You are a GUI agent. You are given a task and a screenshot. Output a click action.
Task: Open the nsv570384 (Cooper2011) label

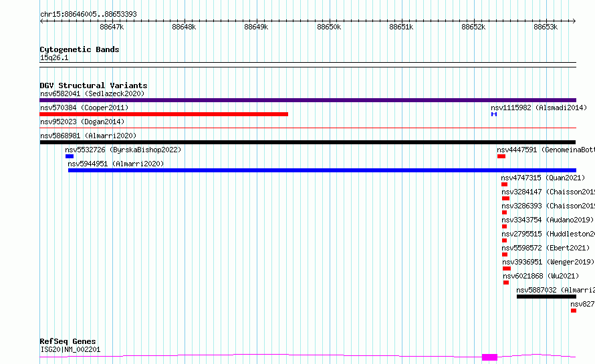pyautogui.click(x=84, y=108)
